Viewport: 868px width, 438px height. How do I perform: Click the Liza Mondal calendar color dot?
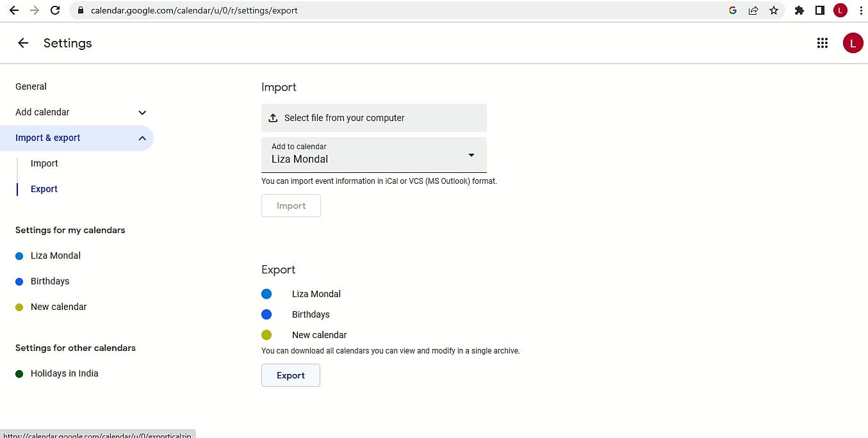coord(266,294)
